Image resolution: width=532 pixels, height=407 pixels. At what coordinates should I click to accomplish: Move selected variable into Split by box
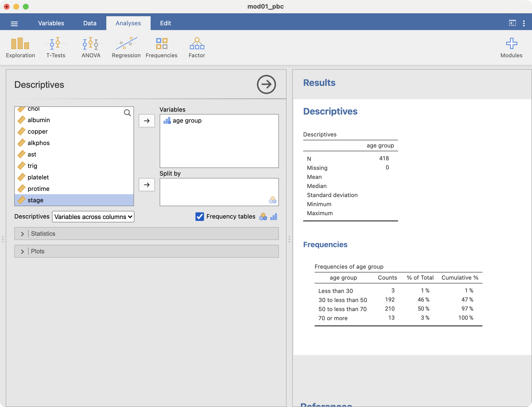(147, 185)
